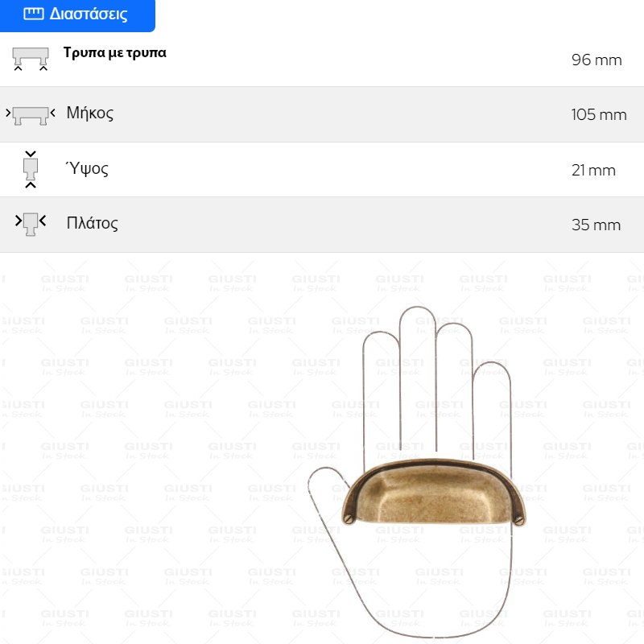Click the 96 mm value

597,60
